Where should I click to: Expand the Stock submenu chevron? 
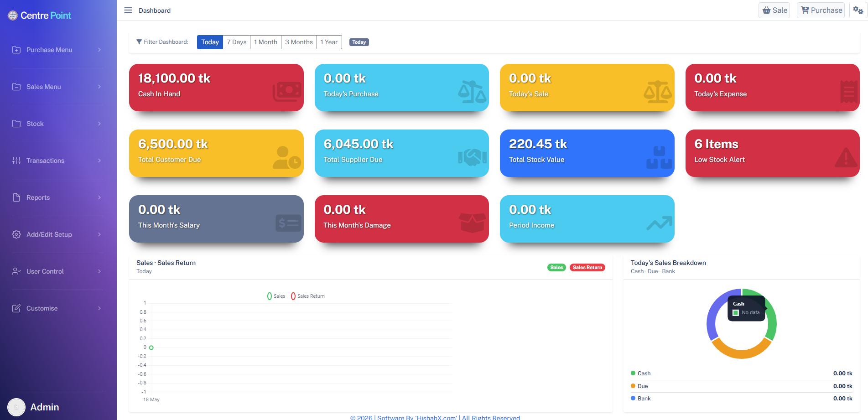click(99, 124)
